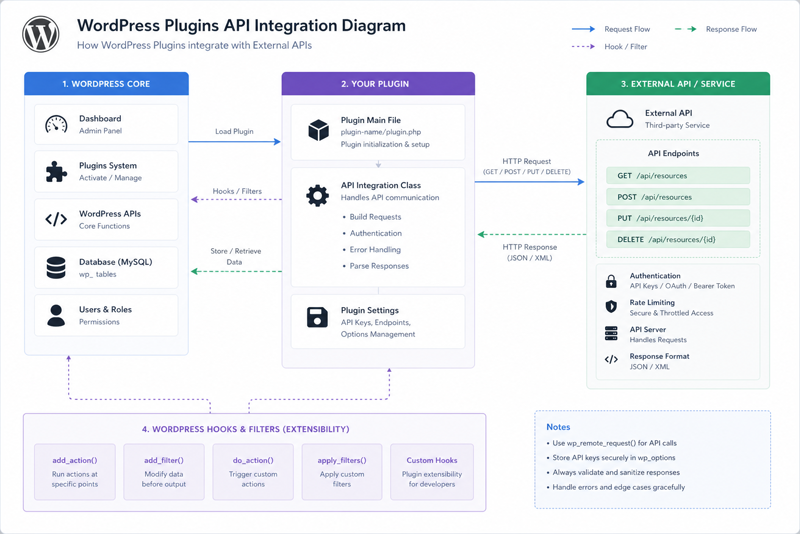This screenshot has width=800, height=534.
Task: Open the do_action() card
Action: point(253,472)
